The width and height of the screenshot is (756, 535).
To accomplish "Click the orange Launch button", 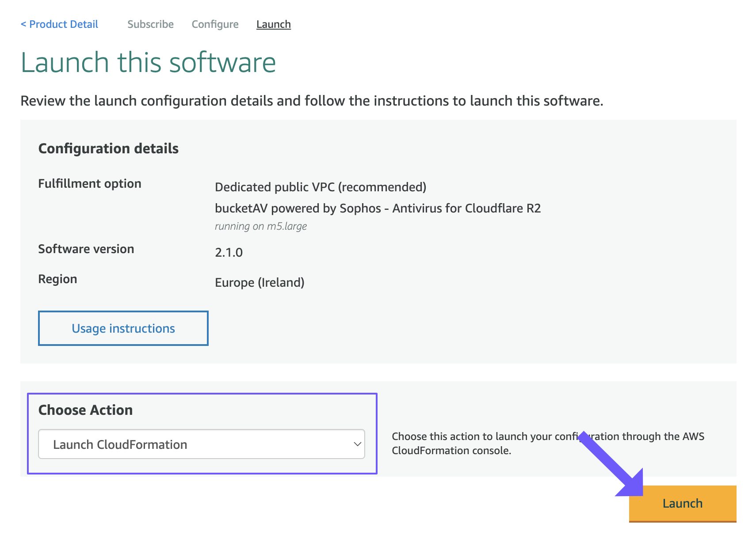I will (683, 504).
